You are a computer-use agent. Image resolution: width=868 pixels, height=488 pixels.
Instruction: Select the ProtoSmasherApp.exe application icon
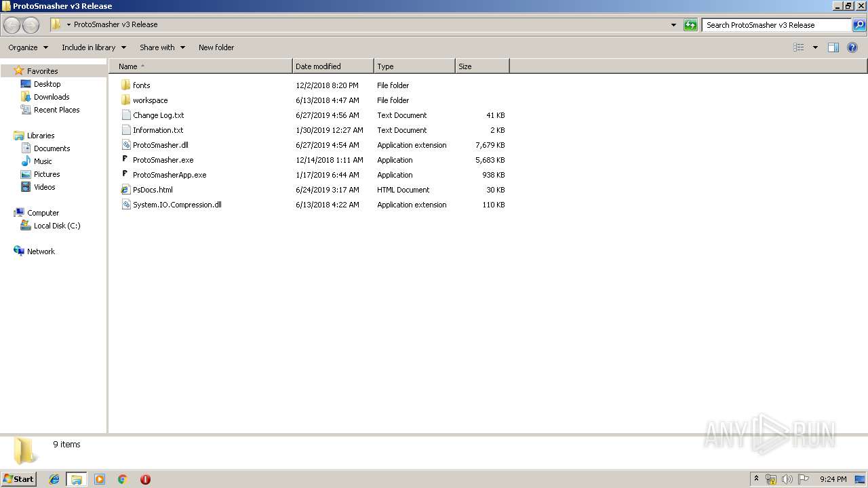click(125, 175)
